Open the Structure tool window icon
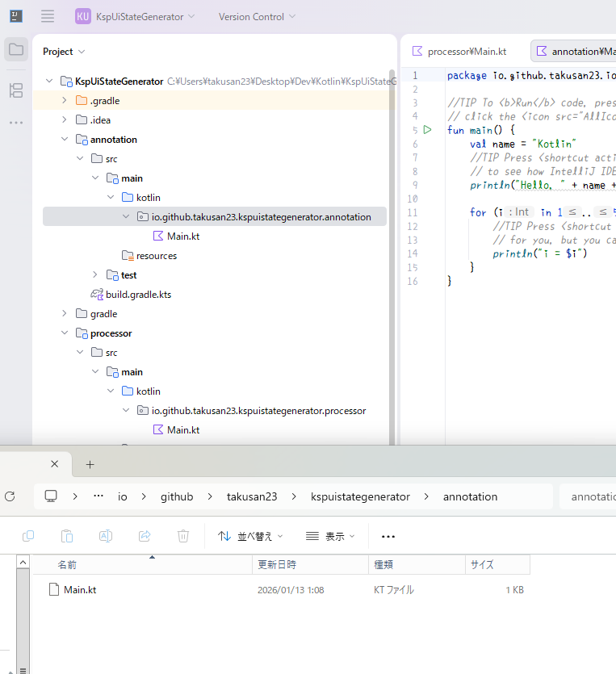 (16, 90)
